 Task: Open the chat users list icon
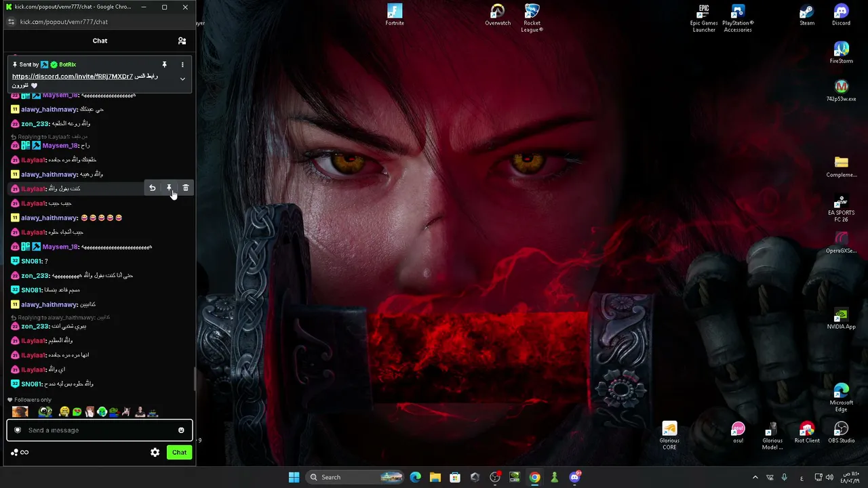(182, 41)
